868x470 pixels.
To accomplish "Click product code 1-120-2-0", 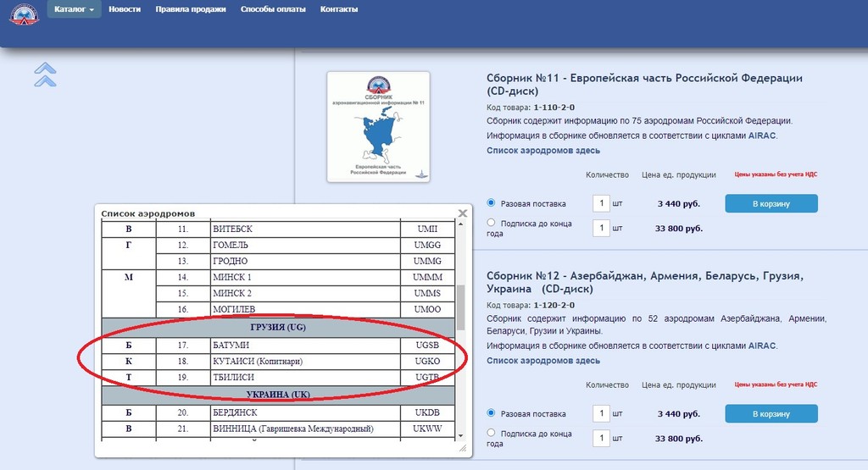I will pos(554,305).
